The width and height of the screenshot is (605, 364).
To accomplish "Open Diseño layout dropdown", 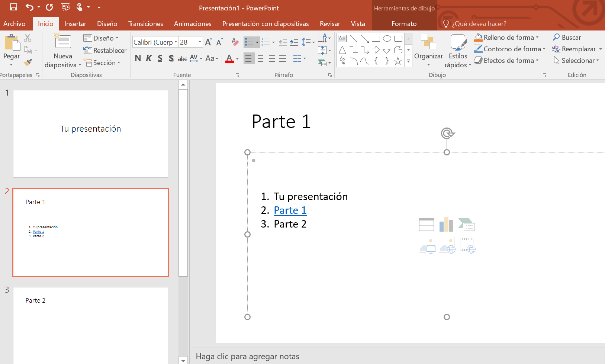I will point(101,38).
